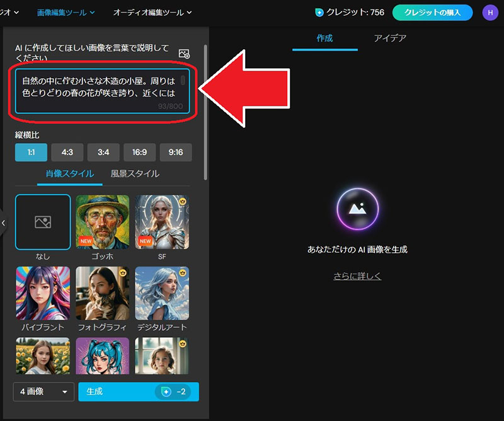
Task: Open the 4画像 image count dropdown
Action: (43, 392)
